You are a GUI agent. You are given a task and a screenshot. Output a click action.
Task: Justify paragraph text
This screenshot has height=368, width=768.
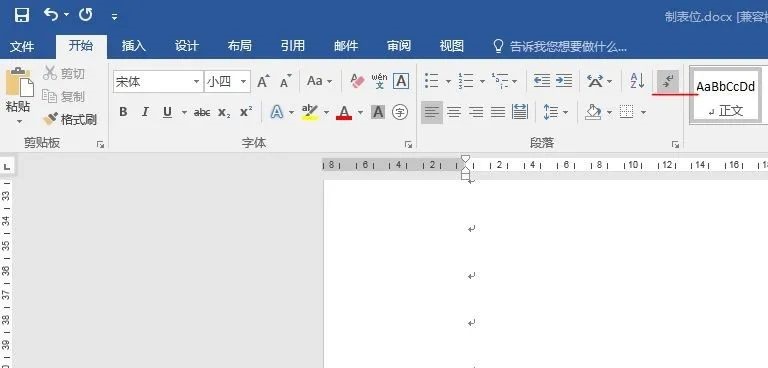[x=498, y=113]
